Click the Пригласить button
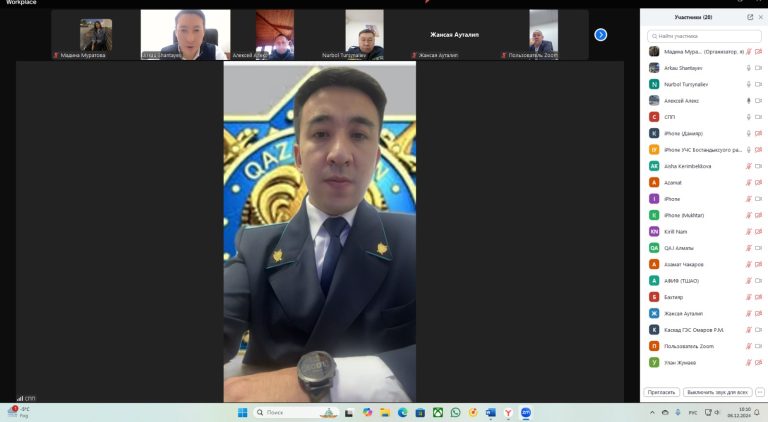 [661, 392]
